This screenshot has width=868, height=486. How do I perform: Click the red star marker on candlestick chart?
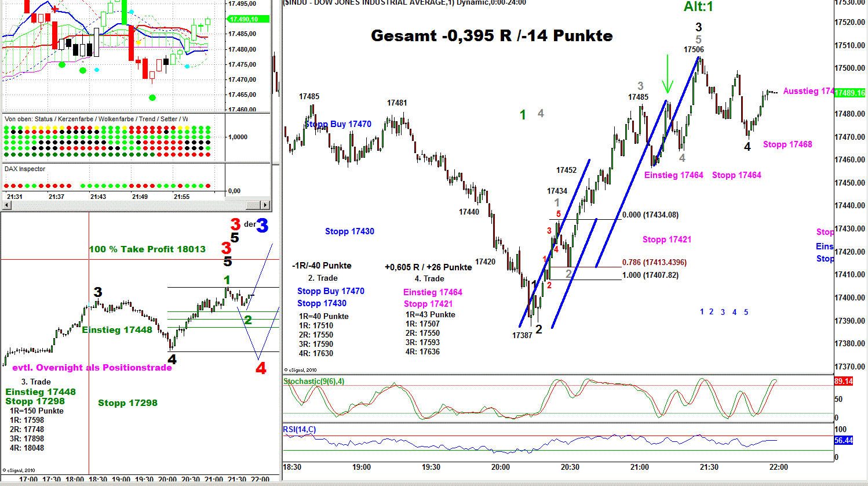[55, 9]
